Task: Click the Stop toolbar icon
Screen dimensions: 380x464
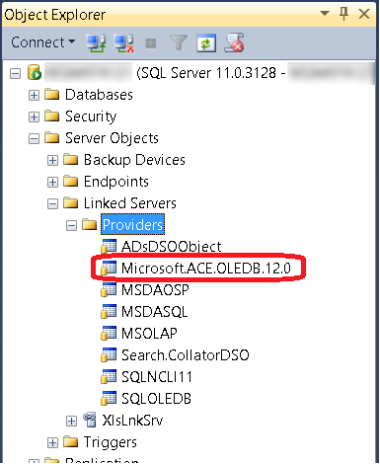Action: tap(151, 43)
